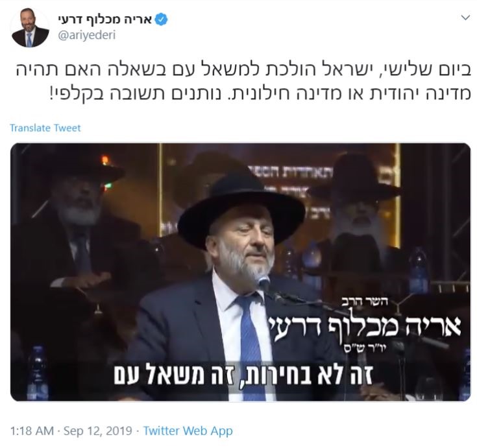Image resolution: width=477 pixels, height=448 pixels.
Task: Play the embedded video thumbnail
Action: tap(240, 272)
